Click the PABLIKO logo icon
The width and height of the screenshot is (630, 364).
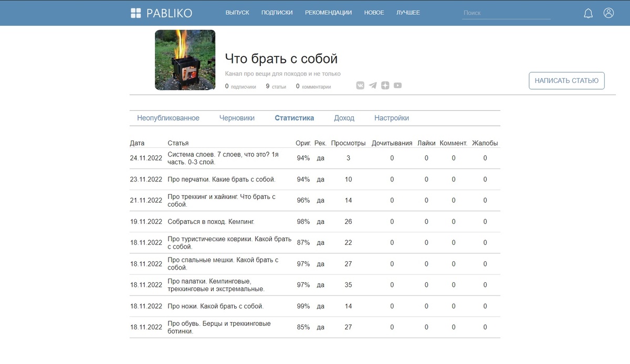136,13
